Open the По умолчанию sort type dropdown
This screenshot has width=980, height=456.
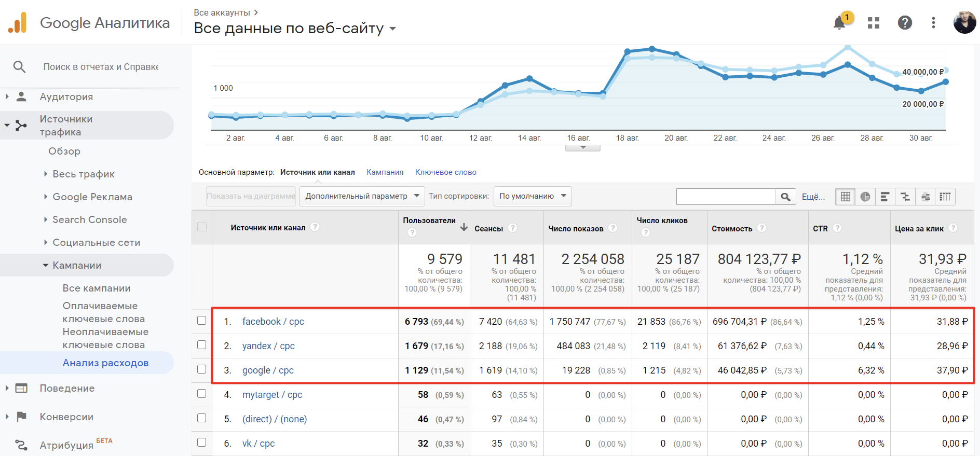[x=533, y=196]
